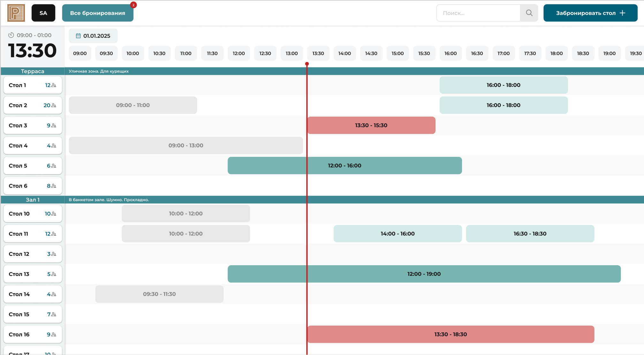Click Забронировать стол button
Screen dimensions: 644x355
[x=590, y=13]
